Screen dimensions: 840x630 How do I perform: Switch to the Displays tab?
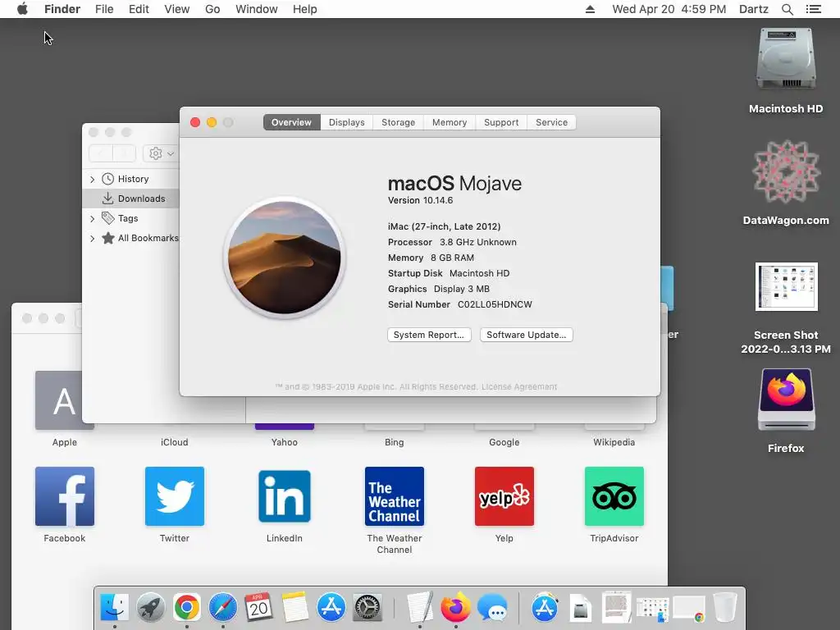coord(347,122)
